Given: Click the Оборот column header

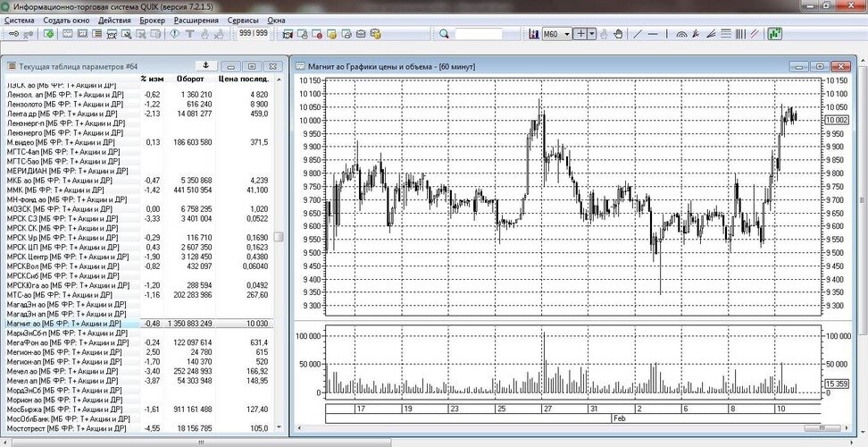Looking at the screenshot, I should pyautogui.click(x=190, y=79).
